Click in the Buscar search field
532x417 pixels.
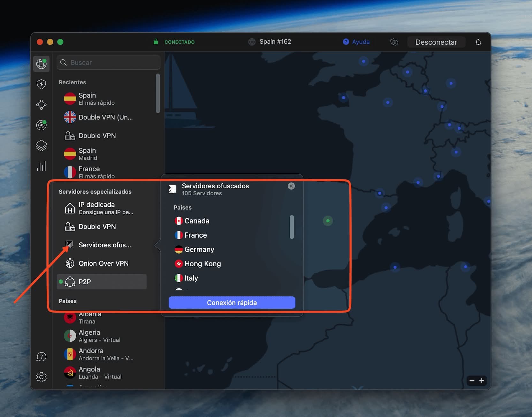[x=109, y=62]
